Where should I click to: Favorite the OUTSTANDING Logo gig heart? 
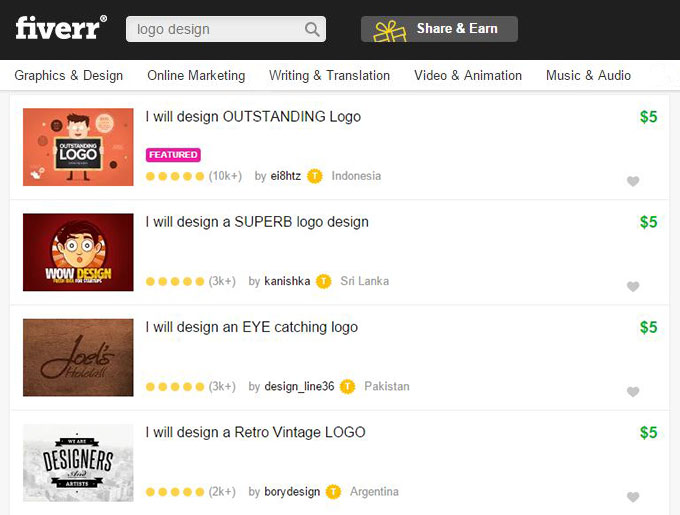[x=633, y=181]
